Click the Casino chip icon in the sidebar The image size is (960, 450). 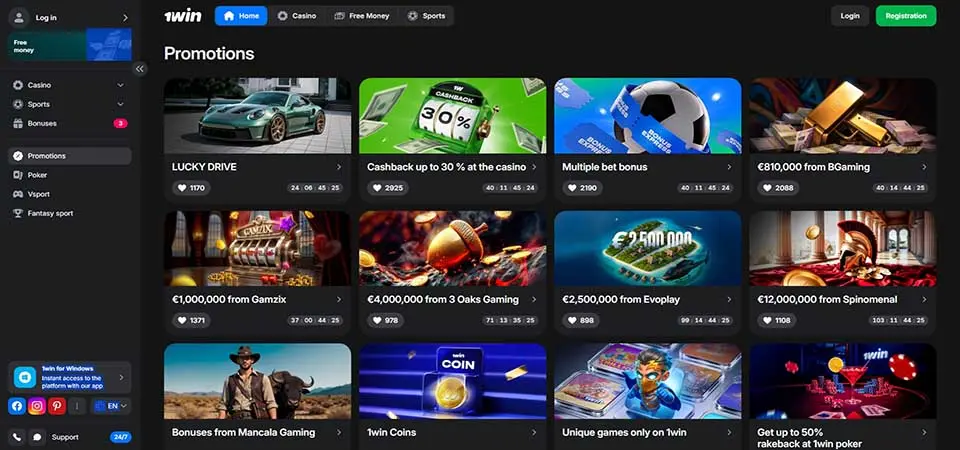point(18,85)
